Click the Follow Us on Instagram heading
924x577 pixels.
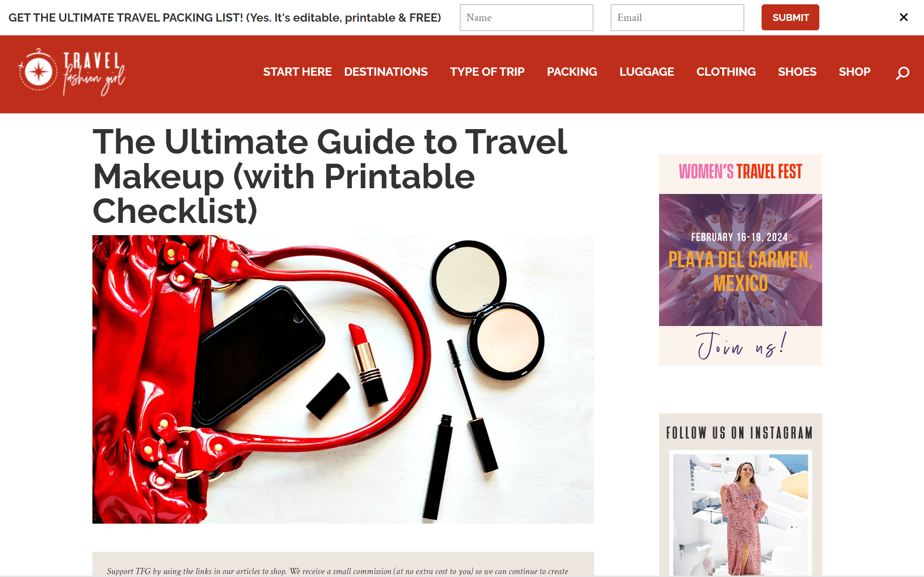[x=740, y=433]
